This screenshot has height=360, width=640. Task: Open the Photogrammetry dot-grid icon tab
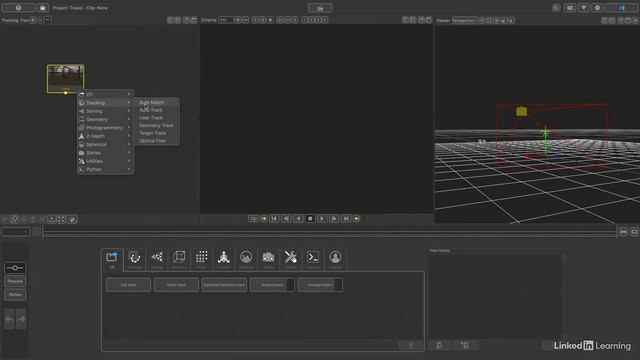point(202,260)
